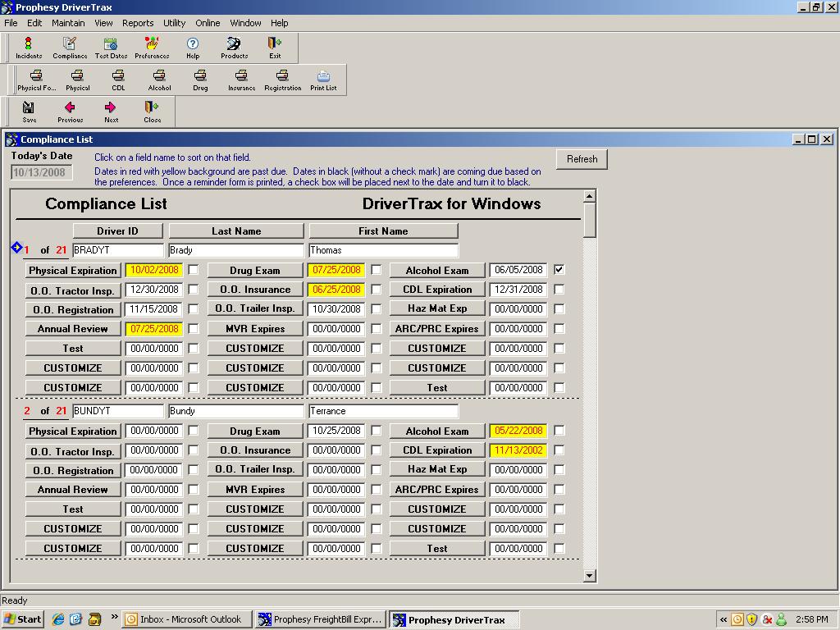This screenshot has height=630, width=840.
Task: Check Bundy's CDL Expiration checkbox
Action: tap(559, 450)
